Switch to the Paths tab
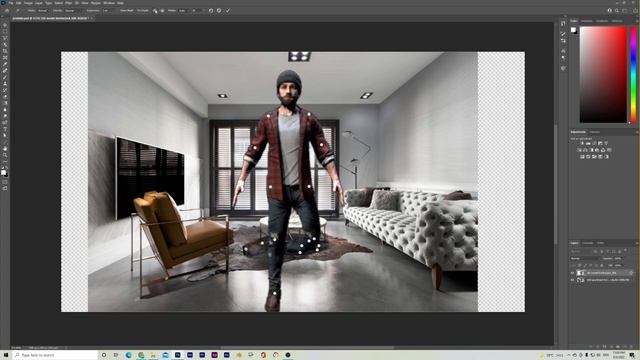This screenshot has width=640, height=360. pyautogui.click(x=600, y=243)
